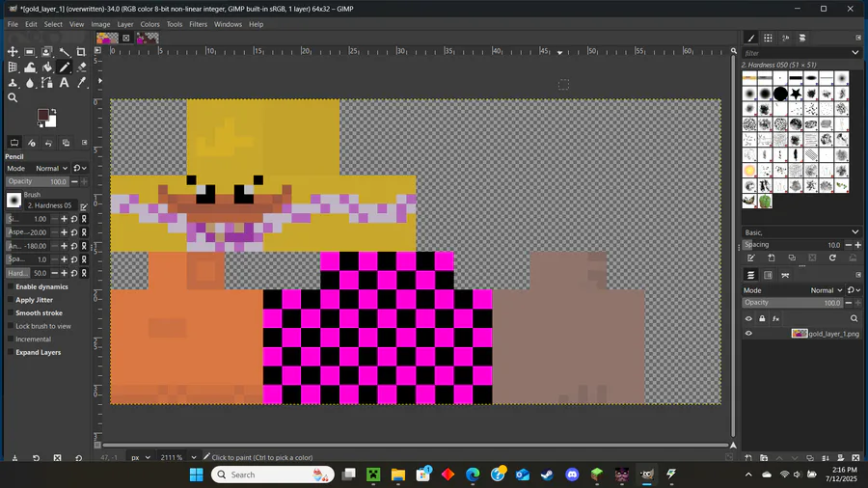The height and width of the screenshot is (488, 868).
Task: Toggle visibility of gold_layer_1.png layer
Action: point(748,333)
